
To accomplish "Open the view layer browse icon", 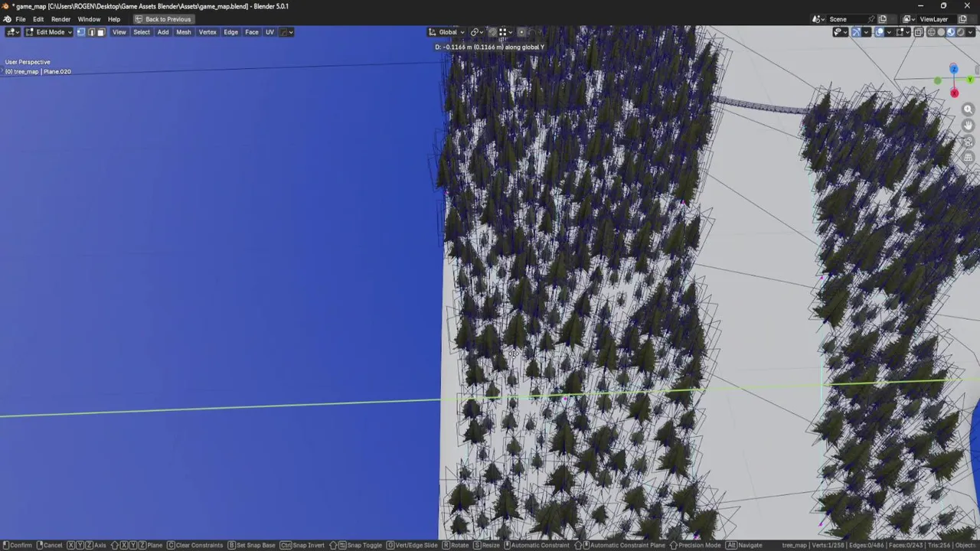I will tap(908, 19).
